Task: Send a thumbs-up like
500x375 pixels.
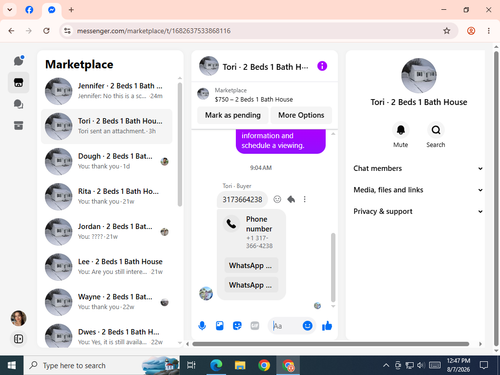Action: (327, 325)
